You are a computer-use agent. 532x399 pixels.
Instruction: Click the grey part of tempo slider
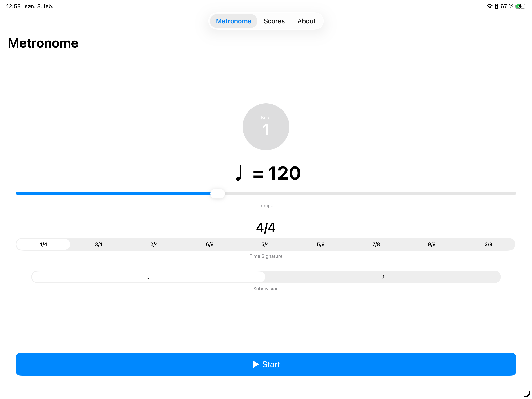click(370, 193)
